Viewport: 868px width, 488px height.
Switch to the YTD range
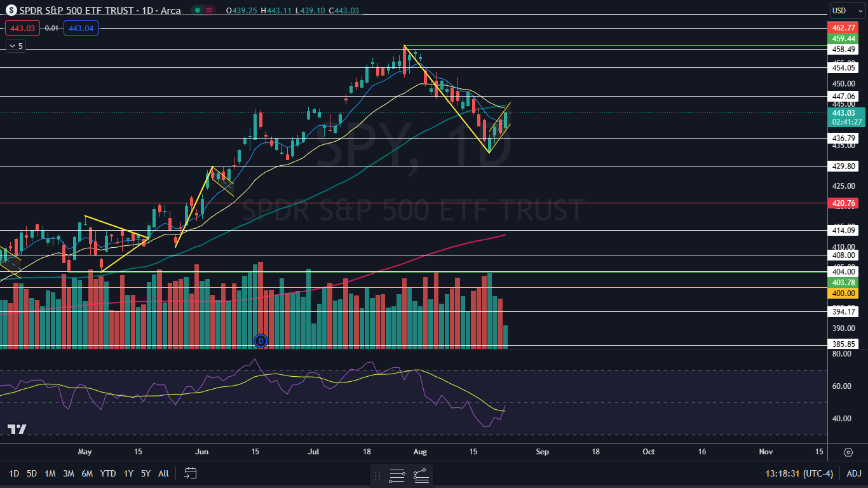(x=108, y=473)
